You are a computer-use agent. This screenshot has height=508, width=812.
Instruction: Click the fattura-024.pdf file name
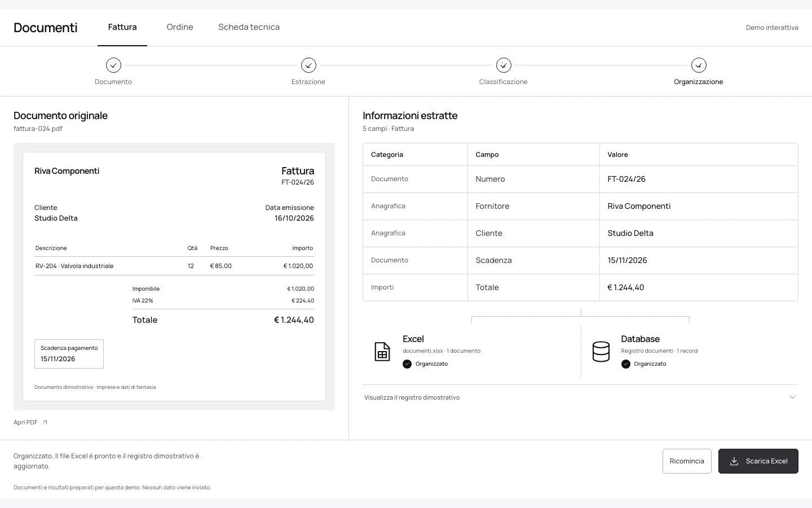(x=38, y=129)
